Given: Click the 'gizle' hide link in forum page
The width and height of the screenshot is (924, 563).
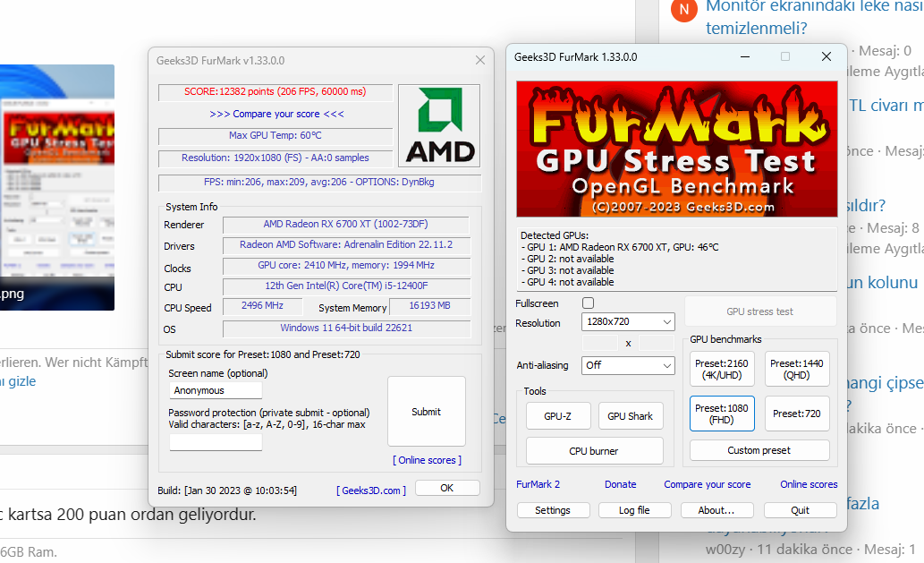Looking at the screenshot, I should tap(21, 381).
